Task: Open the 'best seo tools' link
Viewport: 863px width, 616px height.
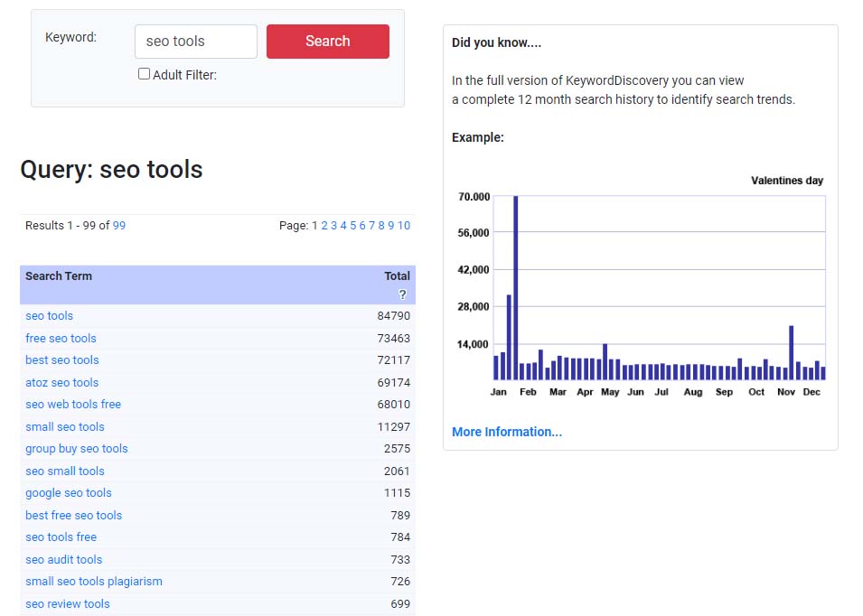Action: click(x=62, y=359)
